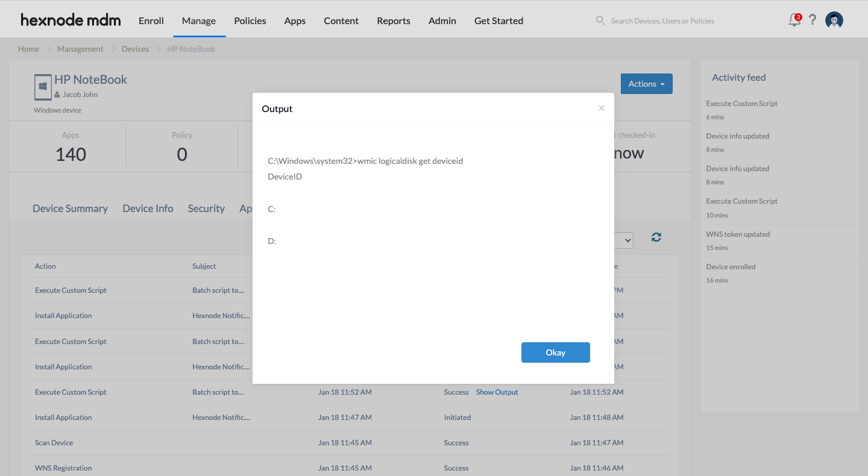Viewport: 868px width, 476px height.
Task: Open the filter dropdown beside the refresh icon
Action: click(624, 240)
